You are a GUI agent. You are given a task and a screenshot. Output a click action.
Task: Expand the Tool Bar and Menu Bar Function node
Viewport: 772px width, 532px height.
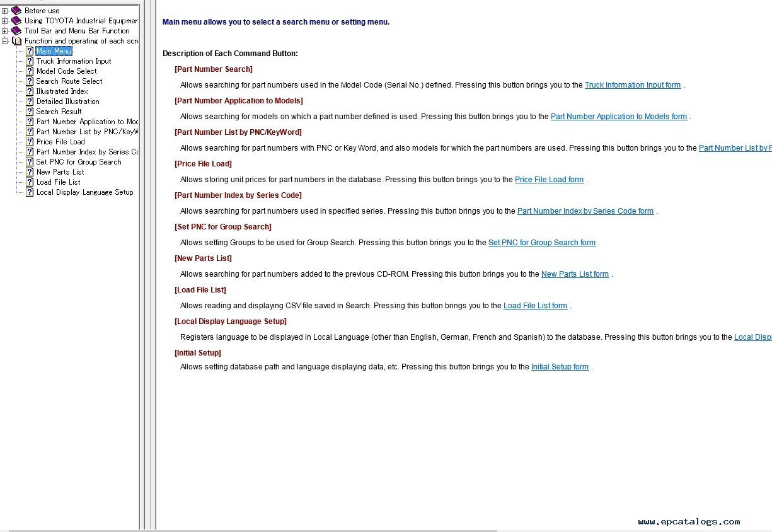5,31
